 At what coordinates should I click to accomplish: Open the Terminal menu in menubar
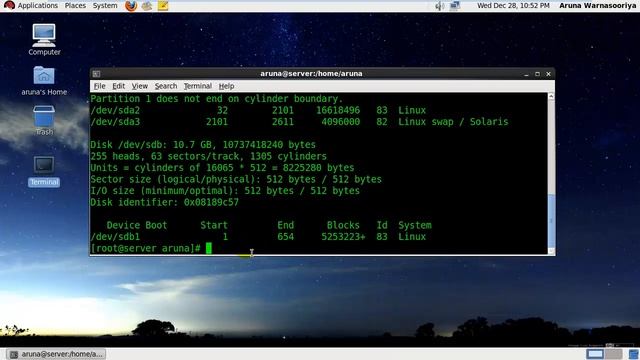tap(198, 86)
